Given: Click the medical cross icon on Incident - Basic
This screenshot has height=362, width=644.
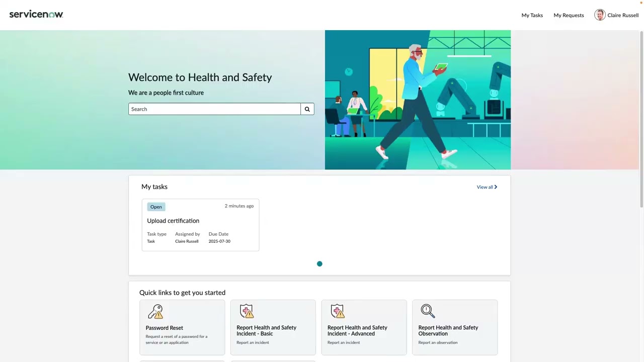Looking at the screenshot, I should coord(247,311).
